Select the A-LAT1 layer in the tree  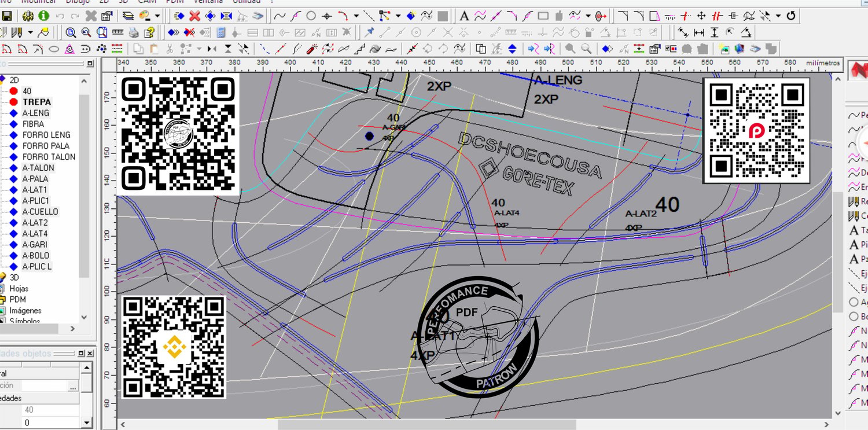click(35, 190)
